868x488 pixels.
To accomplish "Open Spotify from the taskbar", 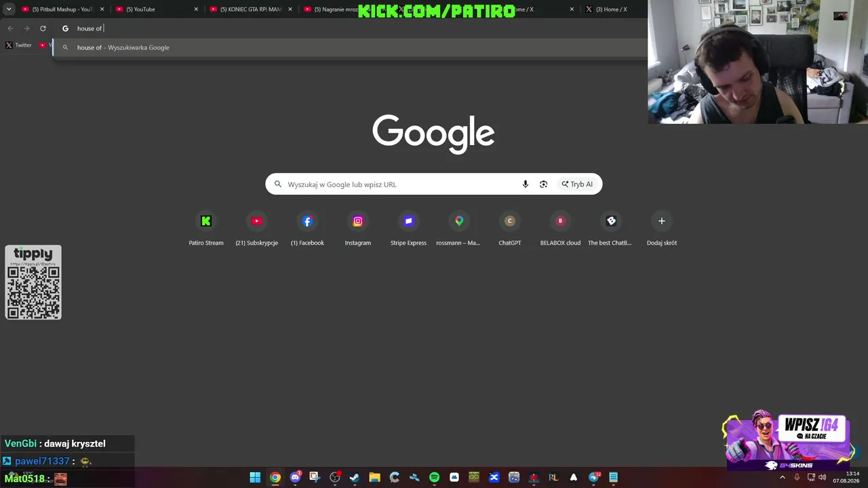I will [434, 477].
